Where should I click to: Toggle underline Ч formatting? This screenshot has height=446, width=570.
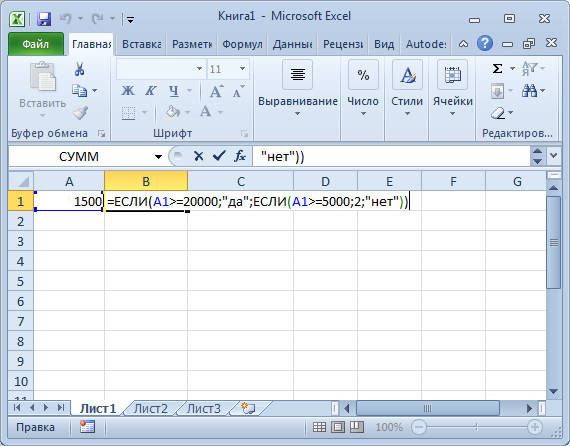(x=174, y=90)
